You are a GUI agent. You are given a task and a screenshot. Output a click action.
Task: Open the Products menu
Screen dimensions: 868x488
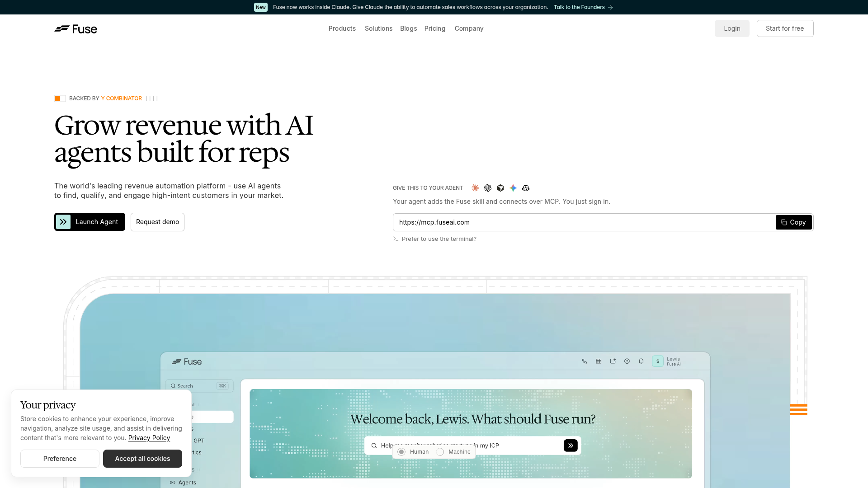(x=342, y=28)
